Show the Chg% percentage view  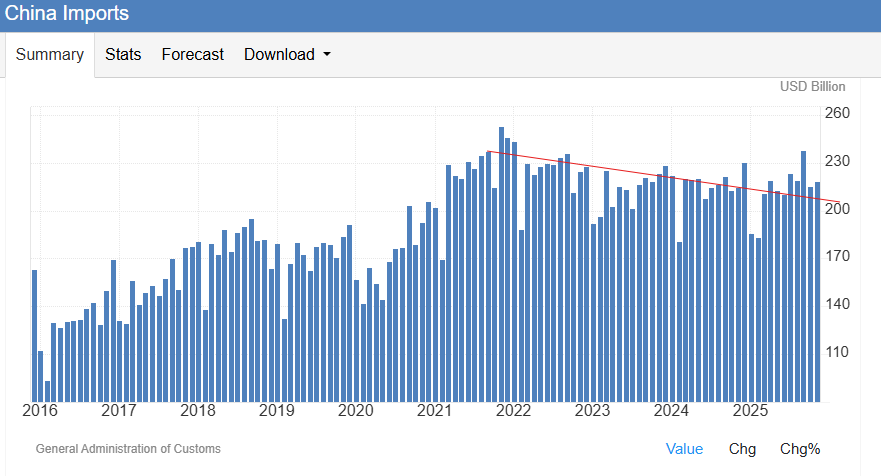point(799,449)
